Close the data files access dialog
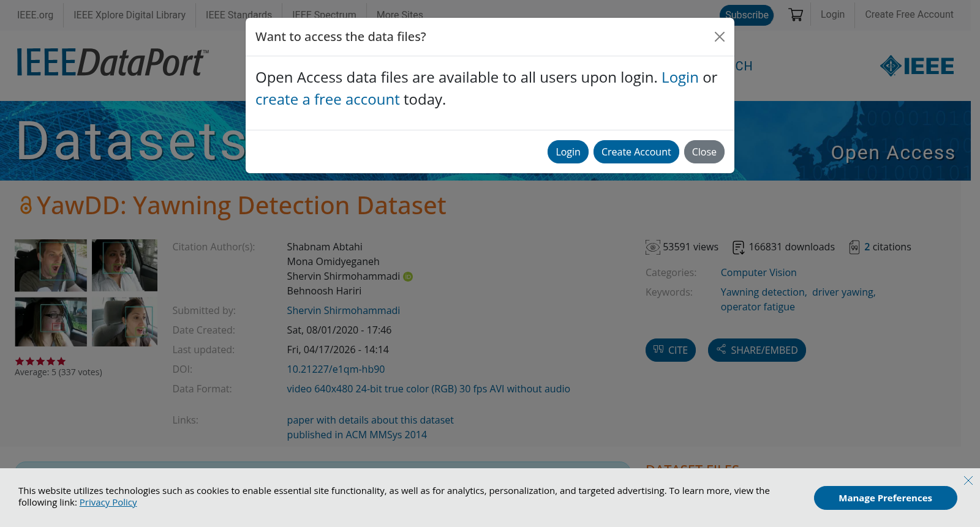980x527 pixels. 720,37
